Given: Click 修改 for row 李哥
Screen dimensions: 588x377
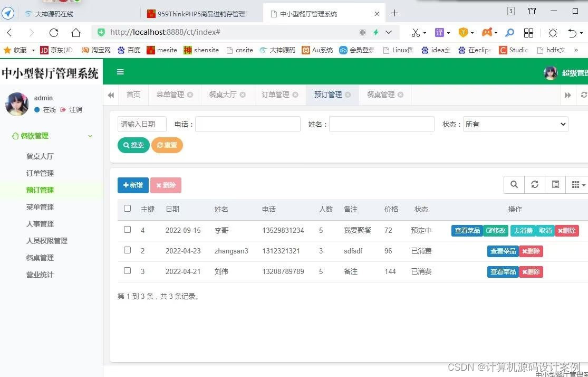Looking at the screenshot, I should click(x=496, y=231).
